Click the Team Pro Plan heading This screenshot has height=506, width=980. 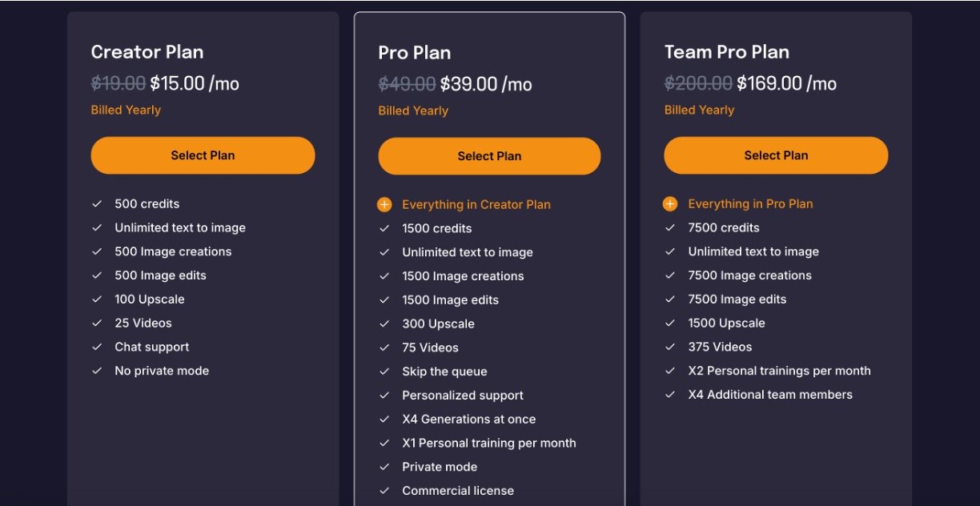727,52
